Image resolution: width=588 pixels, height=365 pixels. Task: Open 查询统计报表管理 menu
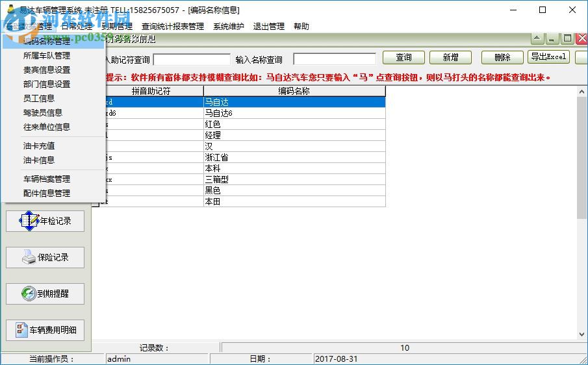click(x=172, y=26)
